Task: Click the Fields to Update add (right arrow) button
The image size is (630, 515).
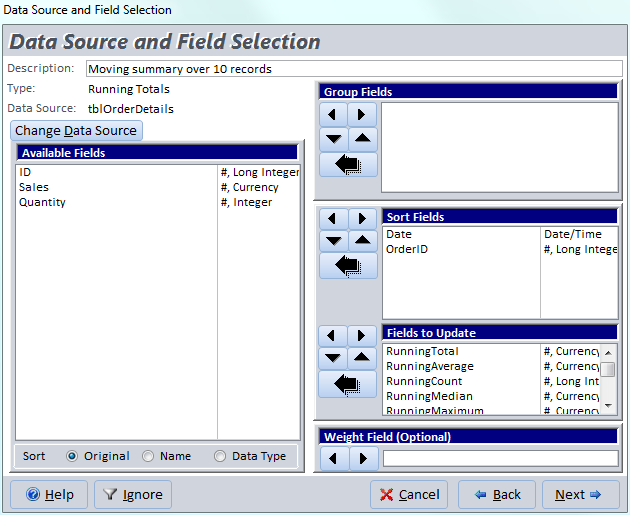Action: click(x=362, y=335)
